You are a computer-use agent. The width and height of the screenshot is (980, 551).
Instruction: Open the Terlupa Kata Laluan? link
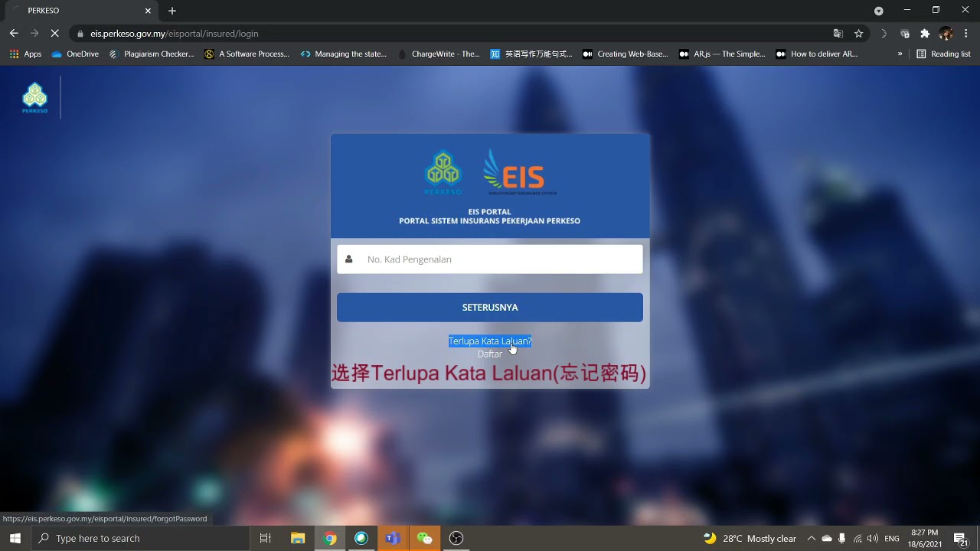click(x=490, y=341)
